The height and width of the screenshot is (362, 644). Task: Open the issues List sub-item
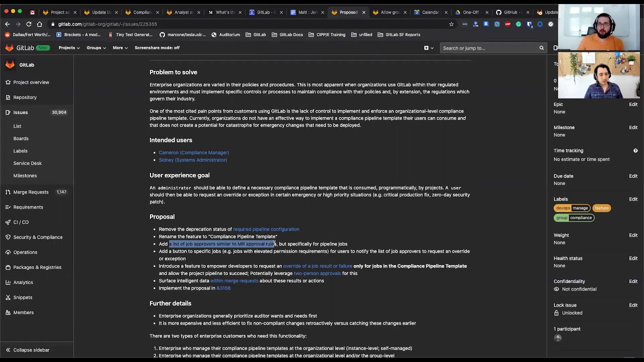click(17, 126)
